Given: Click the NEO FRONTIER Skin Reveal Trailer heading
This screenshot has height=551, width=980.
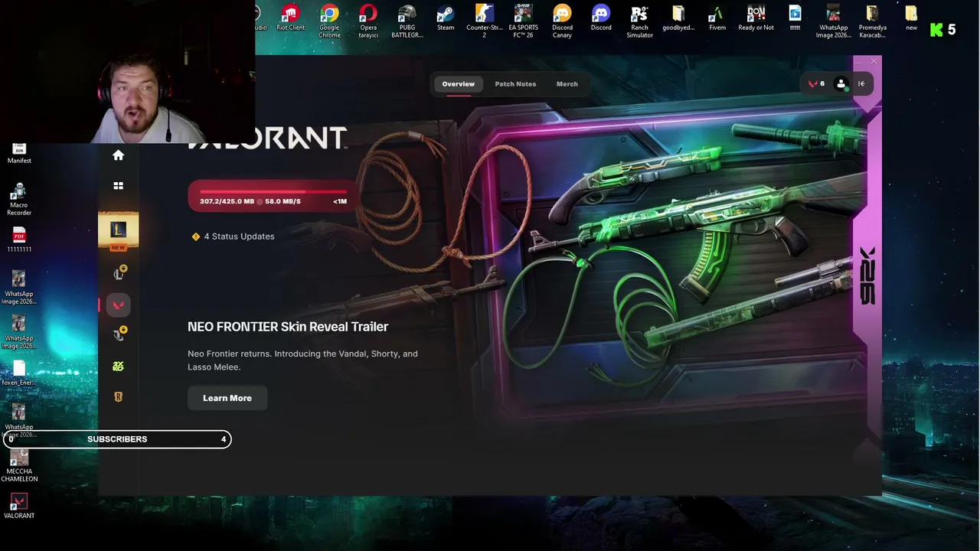Looking at the screenshot, I should tap(288, 327).
